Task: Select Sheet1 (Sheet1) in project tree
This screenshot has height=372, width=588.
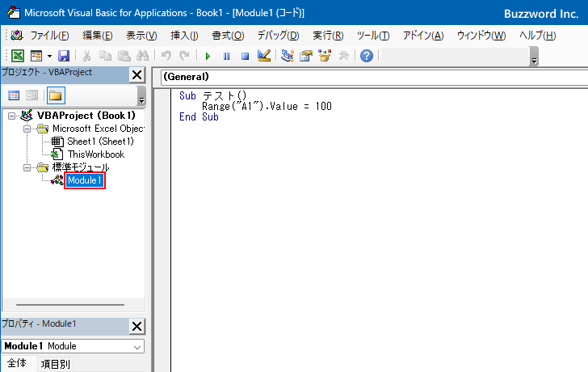Action: click(100, 142)
